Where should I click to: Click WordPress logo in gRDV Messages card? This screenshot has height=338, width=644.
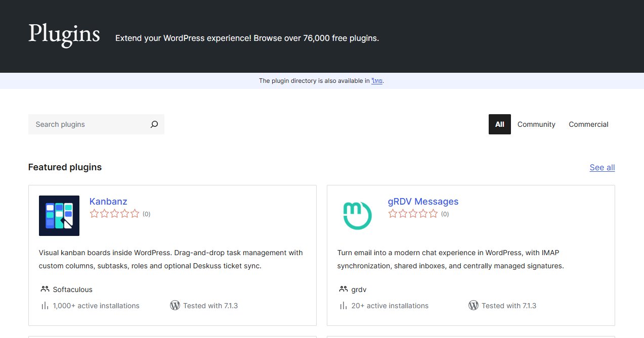coord(474,305)
